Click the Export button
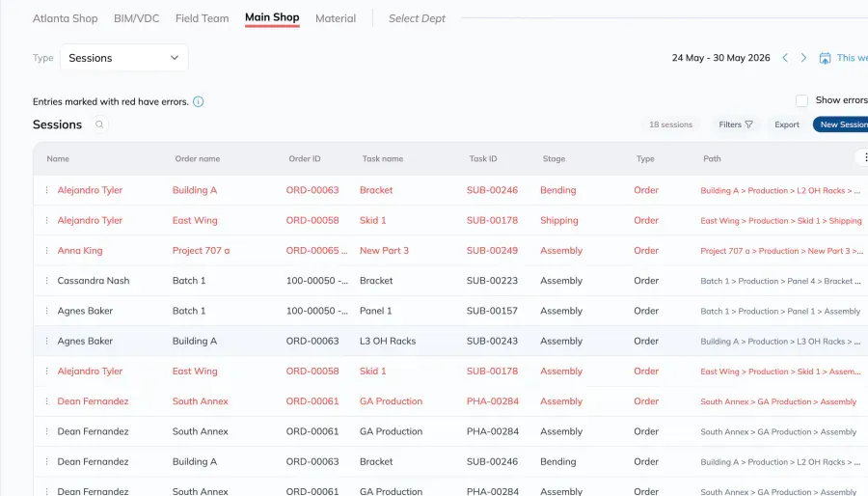 [x=787, y=124]
